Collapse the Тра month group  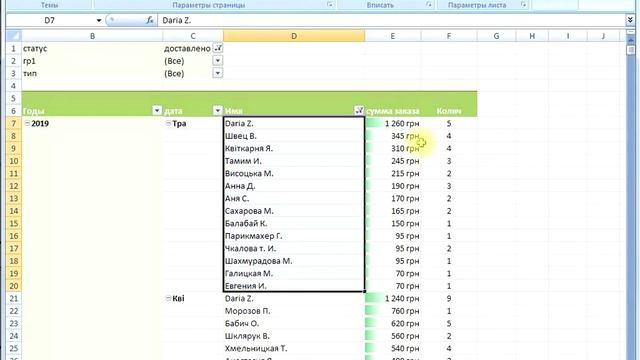click(x=168, y=123)
